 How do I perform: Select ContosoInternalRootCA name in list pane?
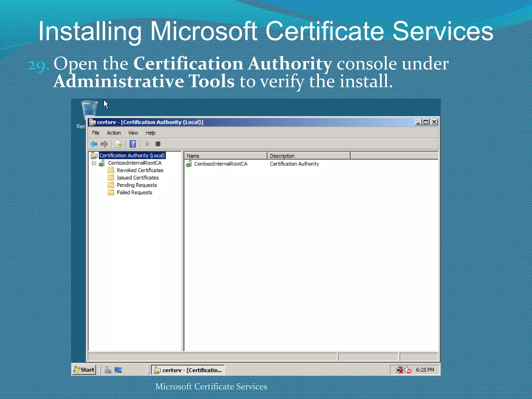(221, 164)
